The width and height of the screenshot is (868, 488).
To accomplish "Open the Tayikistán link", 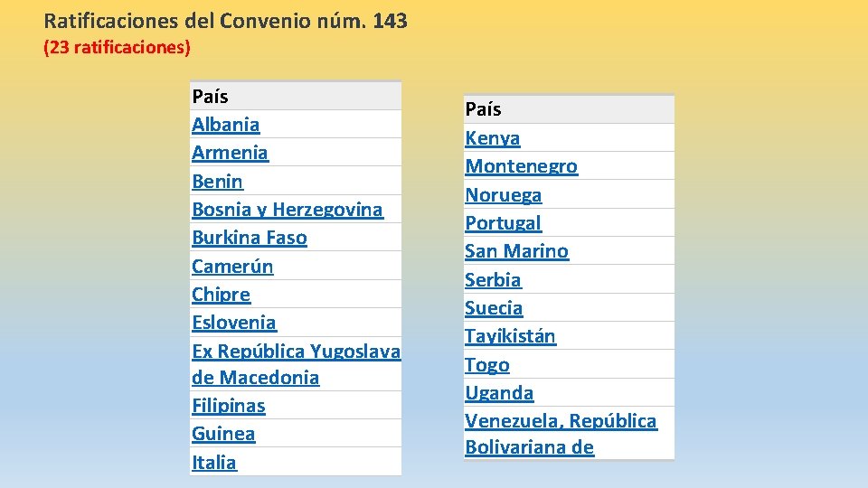I will (510, 336).
